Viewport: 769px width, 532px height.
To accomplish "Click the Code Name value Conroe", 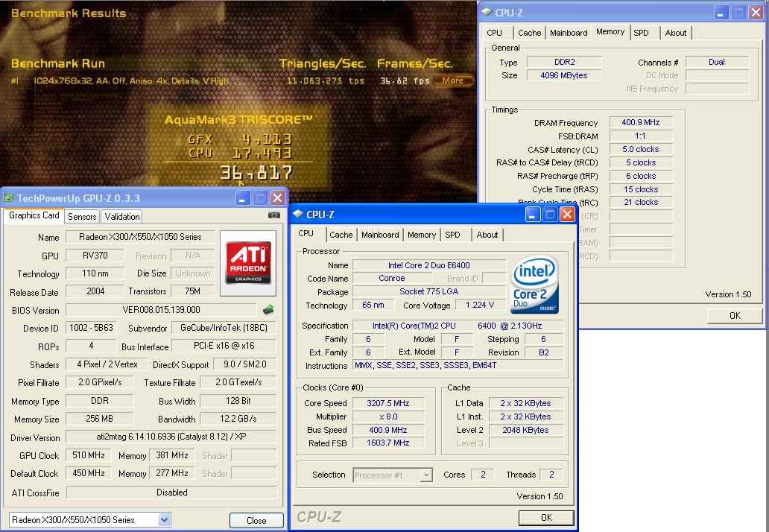I will point(392,278).
